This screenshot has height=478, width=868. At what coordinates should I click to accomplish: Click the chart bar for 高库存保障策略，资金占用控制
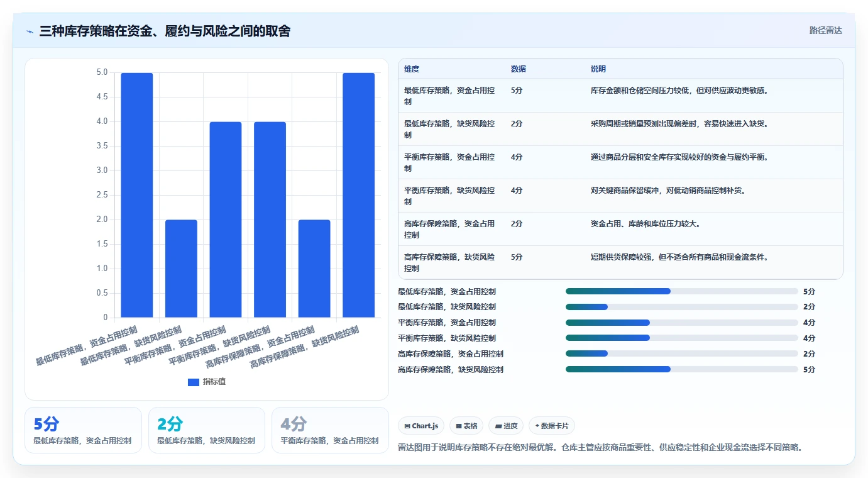(x=314, y=269)
